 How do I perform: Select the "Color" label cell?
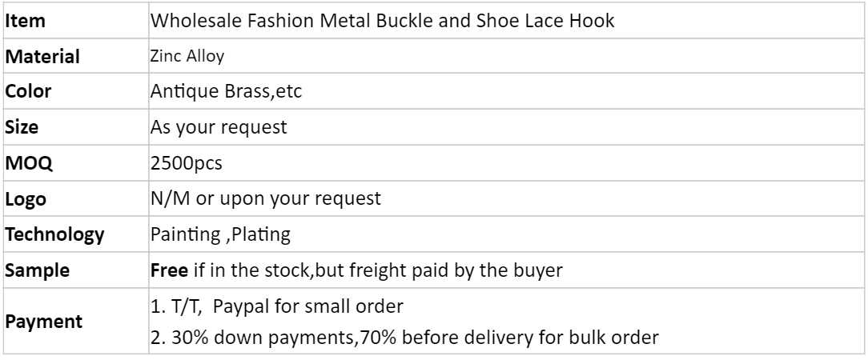[28, 91]
